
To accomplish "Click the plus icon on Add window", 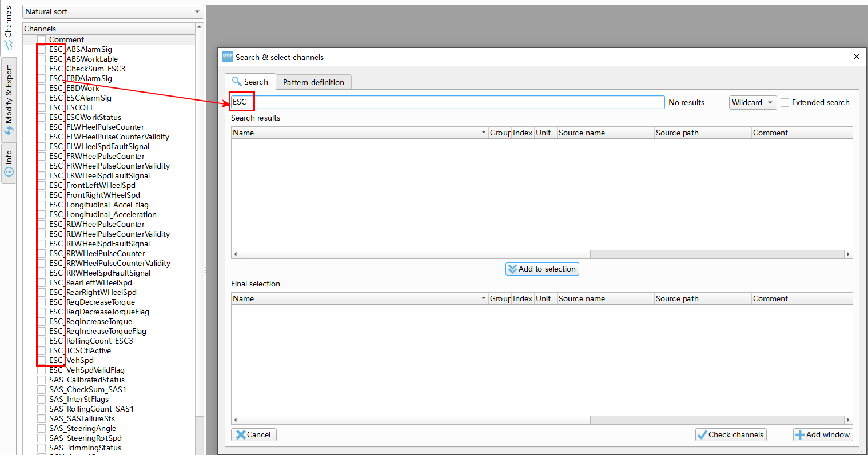I will coord(800,435).
